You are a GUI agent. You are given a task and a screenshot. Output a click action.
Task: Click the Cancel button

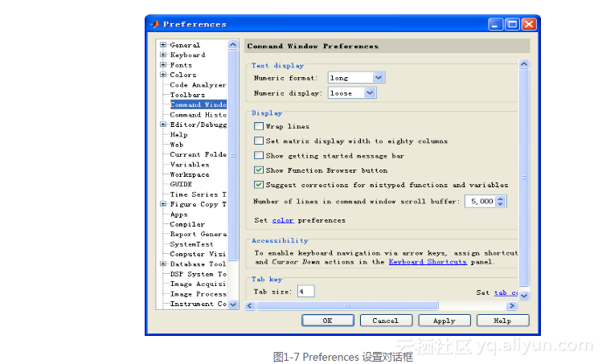[386, 321]
